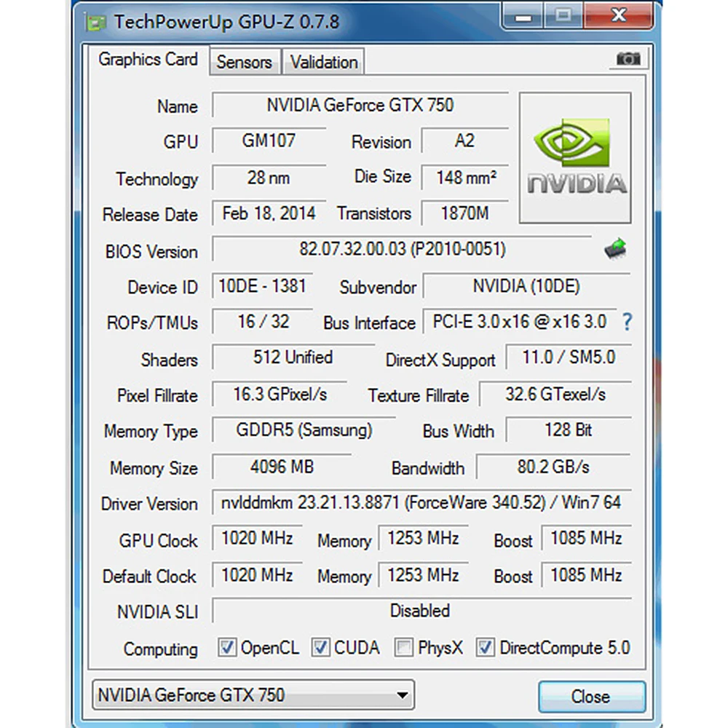The width and height of the screenshot is (728, 728).
Task: Click the Device ID 10DE - 1381
Action: click(262, 286)
